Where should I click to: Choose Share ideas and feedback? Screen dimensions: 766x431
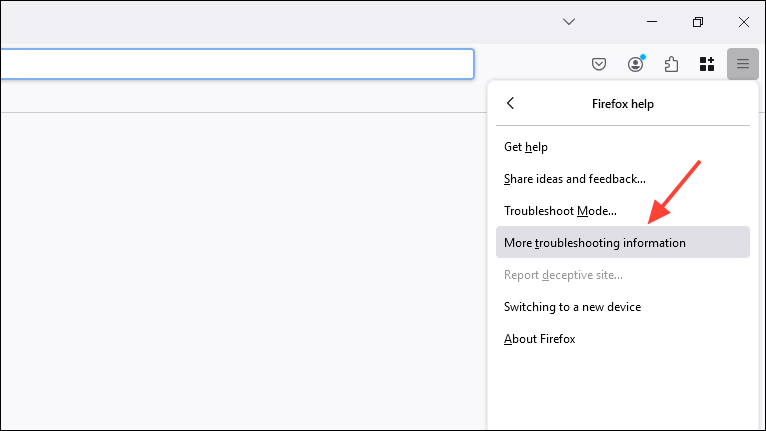tap(622, 179)
